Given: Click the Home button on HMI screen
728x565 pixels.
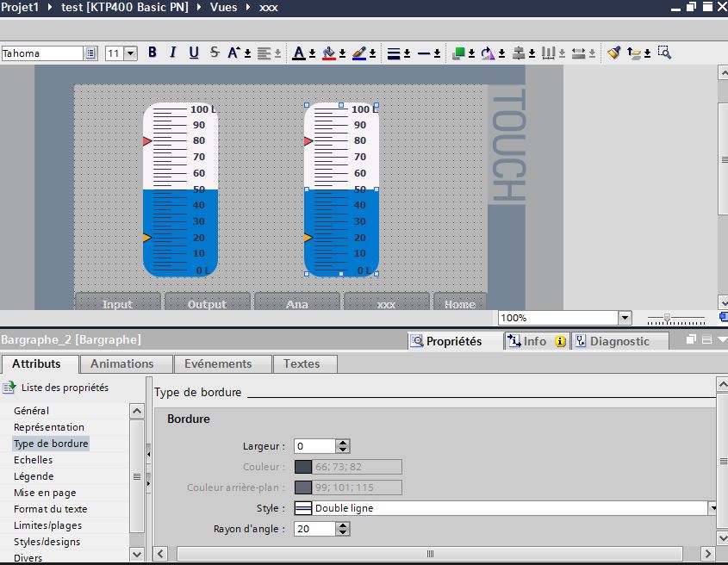Looking at the screenshot, I should tap(459, 304).
